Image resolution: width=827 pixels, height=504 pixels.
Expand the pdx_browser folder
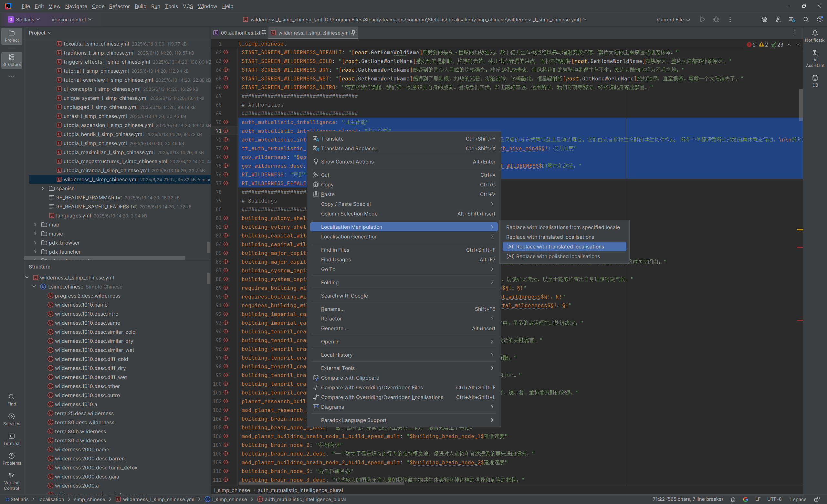point(35,243)
